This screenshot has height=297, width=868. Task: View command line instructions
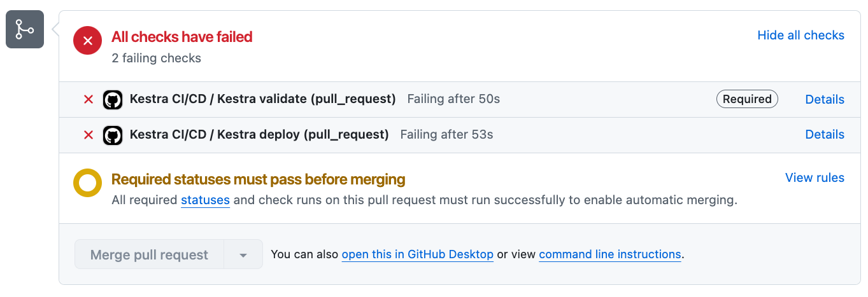(609, 254)
